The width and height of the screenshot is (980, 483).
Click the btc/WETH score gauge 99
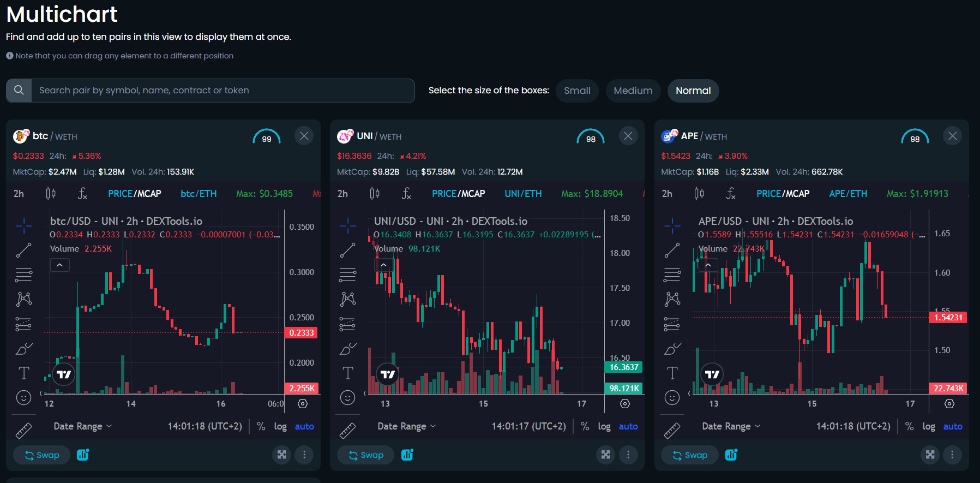(267, 136)
